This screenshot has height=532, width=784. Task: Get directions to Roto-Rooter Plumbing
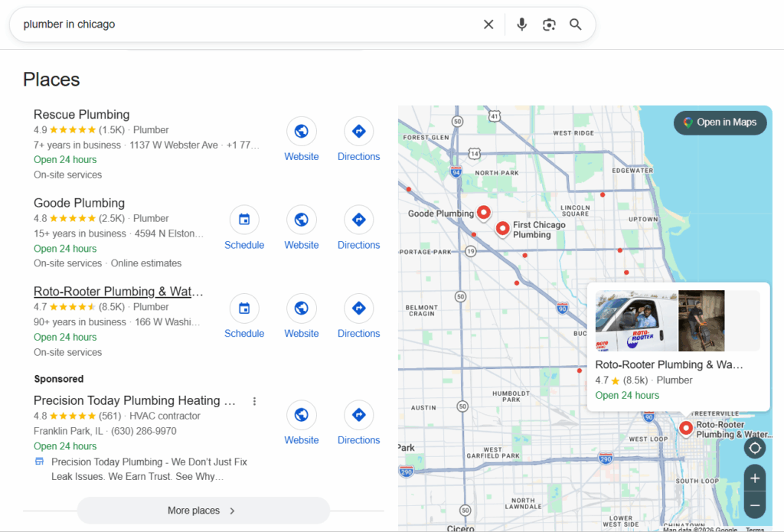[358, 308]
